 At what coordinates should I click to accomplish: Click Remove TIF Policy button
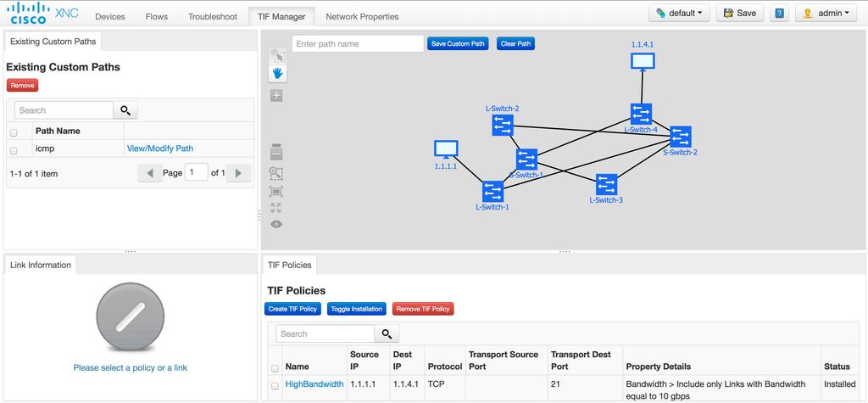pos(424,309)
